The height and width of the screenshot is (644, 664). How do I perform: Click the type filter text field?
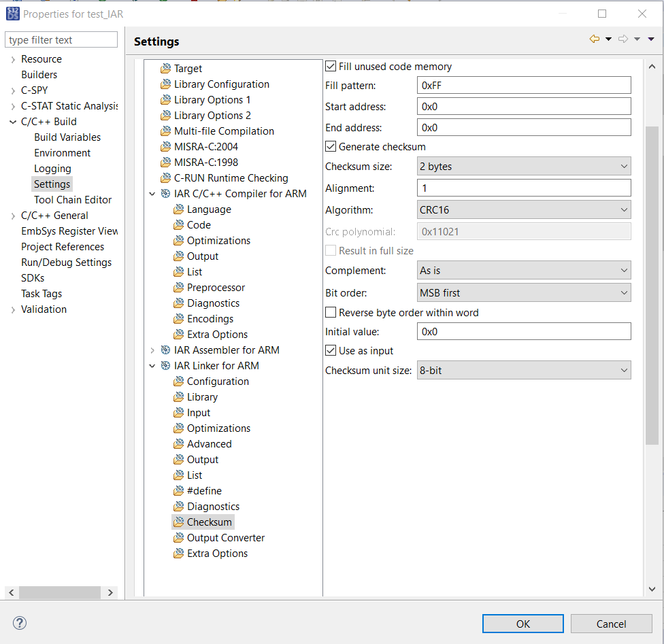(x=61, y=40)
